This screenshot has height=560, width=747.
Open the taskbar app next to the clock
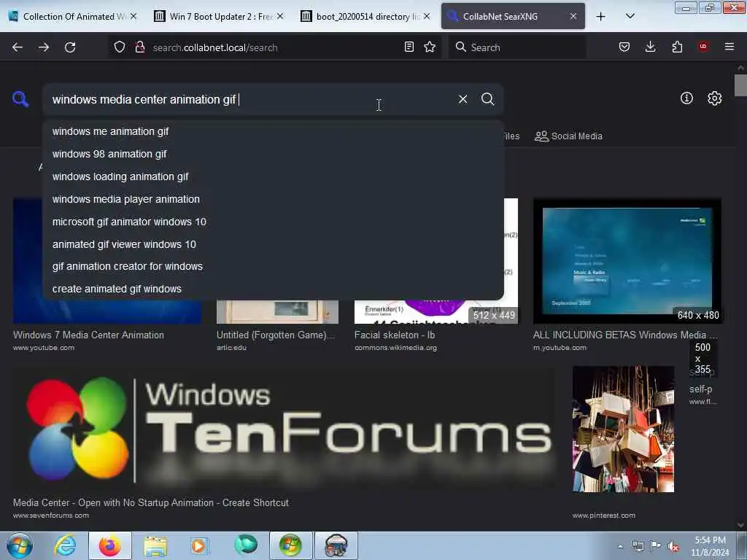336,545
